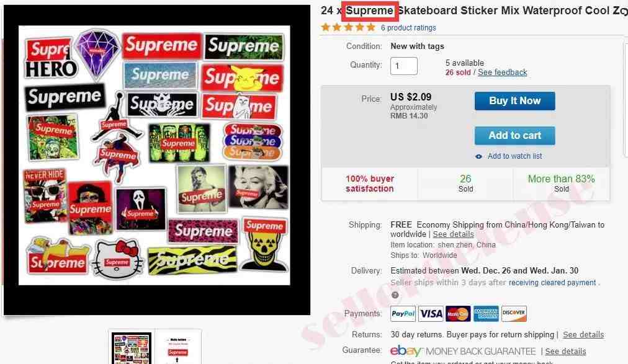
Task: Open returns See details link
Action: pyautogui.click(x=583, y=335)
